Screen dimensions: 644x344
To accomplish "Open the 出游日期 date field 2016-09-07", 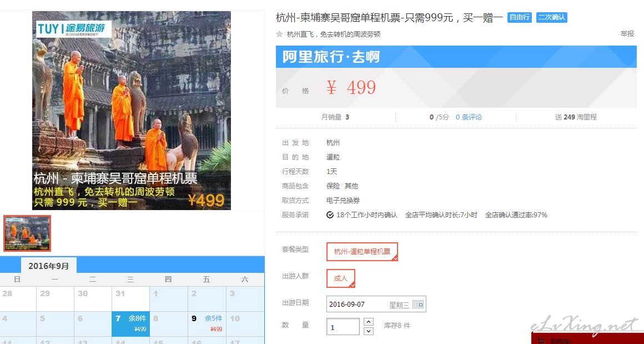I will tap(376, 305).
